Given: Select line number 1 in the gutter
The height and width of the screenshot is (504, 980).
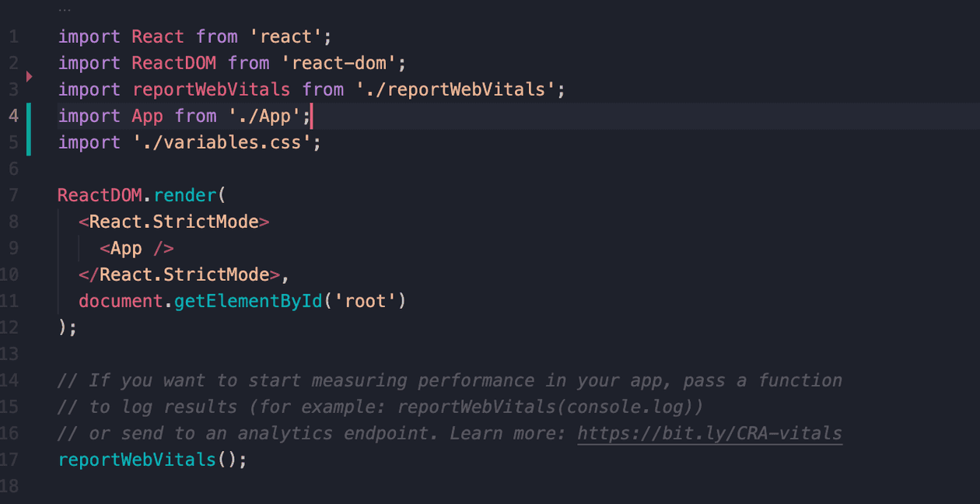Looking at the screenshot, I should coord(13,36).
